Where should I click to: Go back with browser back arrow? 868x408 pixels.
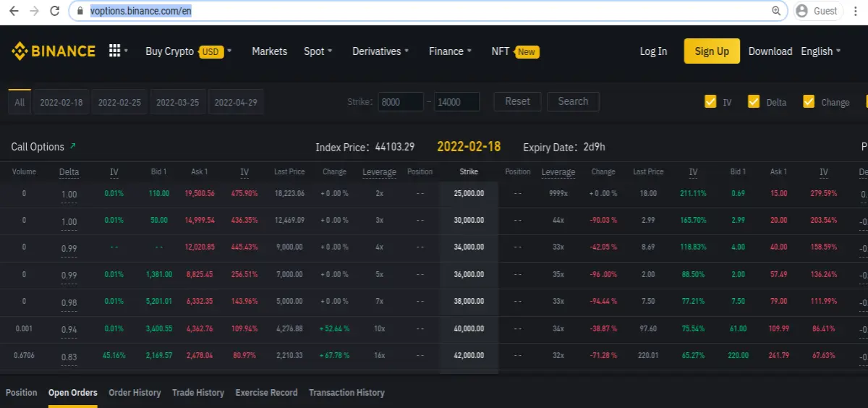(x=14, y=11)
